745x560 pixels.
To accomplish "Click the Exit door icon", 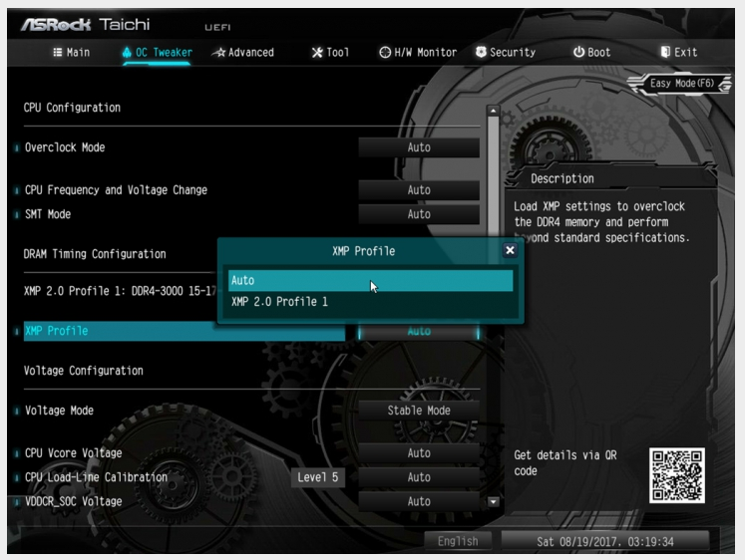I will (x=665, y=52).
